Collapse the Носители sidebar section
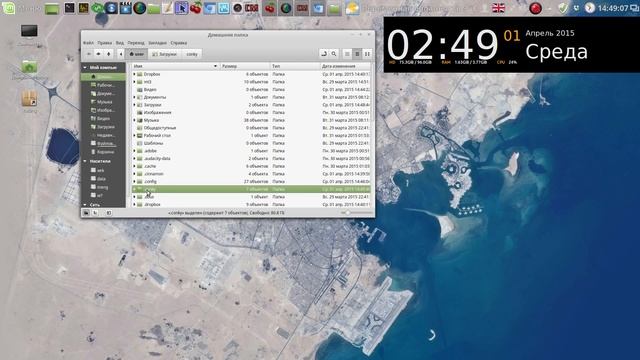The height and width of the screenshot is (360, 640). tap(85, 161)
